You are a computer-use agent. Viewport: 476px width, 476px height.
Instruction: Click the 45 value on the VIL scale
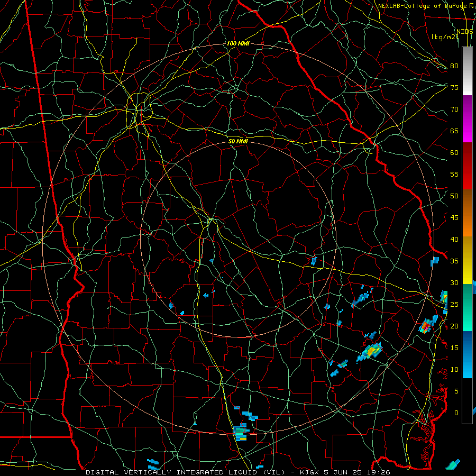[x=454, y=218]
